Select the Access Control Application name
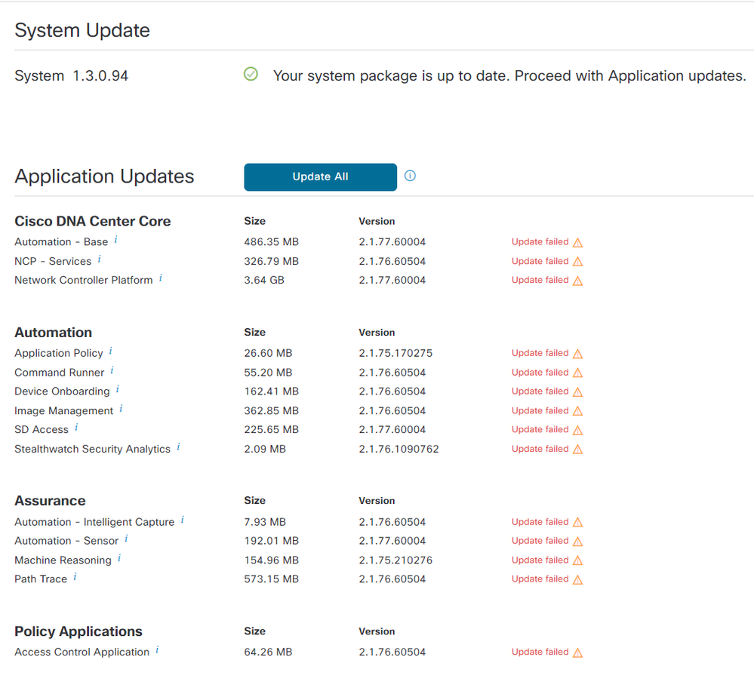Viewport: 754px width, 700px height. click(x=82, y=652)
